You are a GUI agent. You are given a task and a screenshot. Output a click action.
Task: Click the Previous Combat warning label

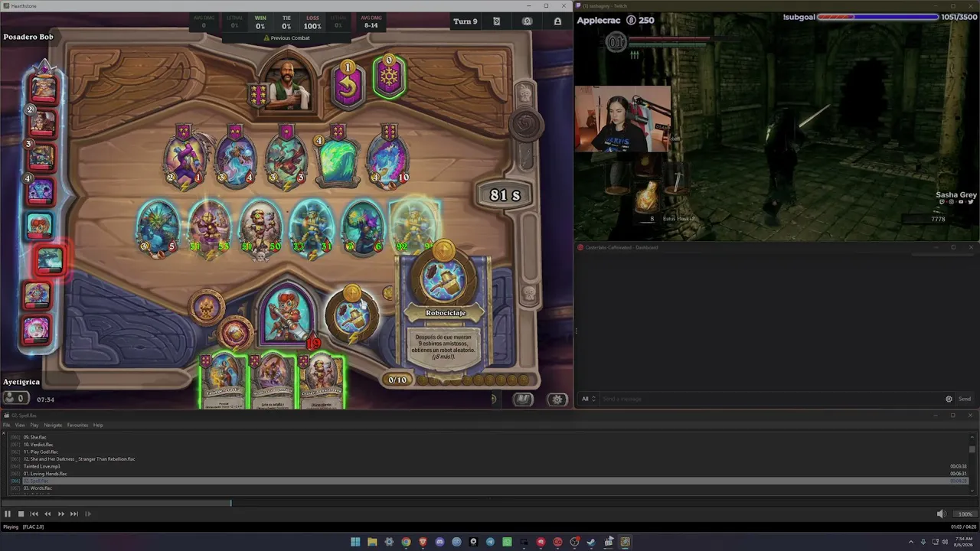coord(286,37)
